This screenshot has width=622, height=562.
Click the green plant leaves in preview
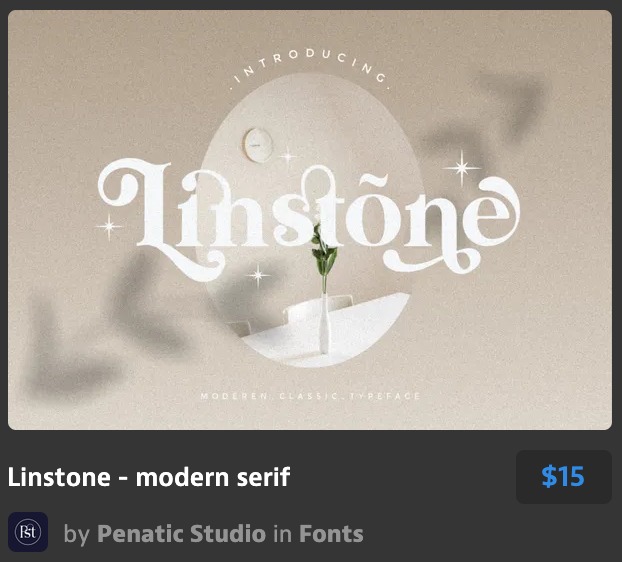tap(324, 252)
